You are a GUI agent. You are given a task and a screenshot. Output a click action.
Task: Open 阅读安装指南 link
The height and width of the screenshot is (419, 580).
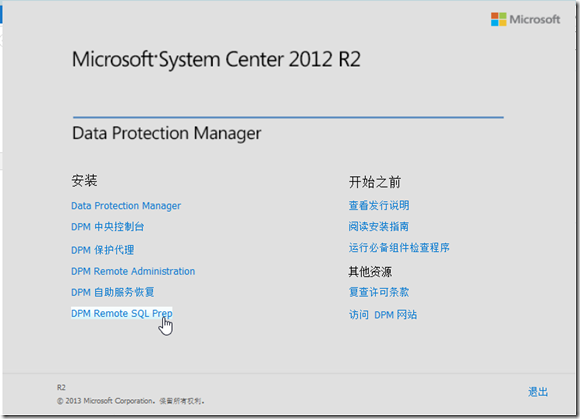click(x=378, y=226)
